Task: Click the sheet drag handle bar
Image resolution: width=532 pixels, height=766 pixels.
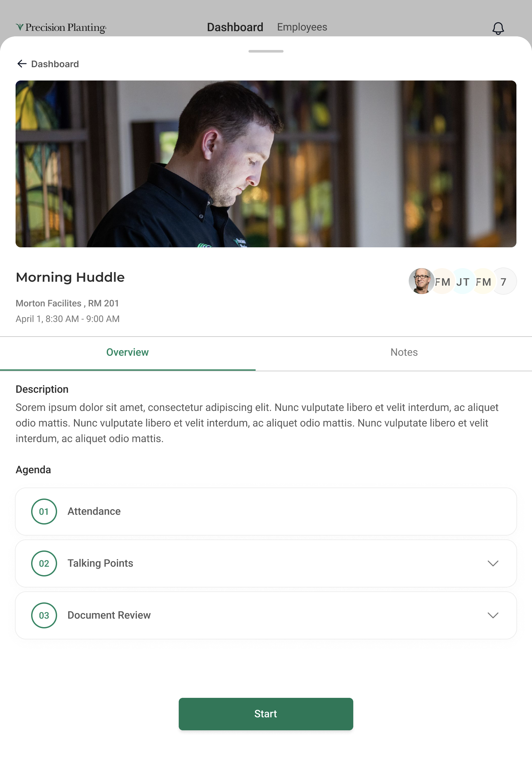Action: [x=266, y=51]
